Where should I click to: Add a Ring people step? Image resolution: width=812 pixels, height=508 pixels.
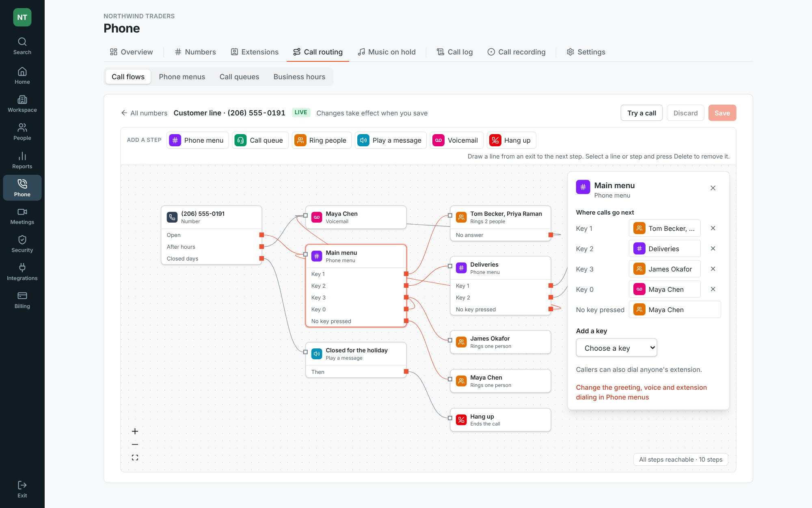coord(321,140)
